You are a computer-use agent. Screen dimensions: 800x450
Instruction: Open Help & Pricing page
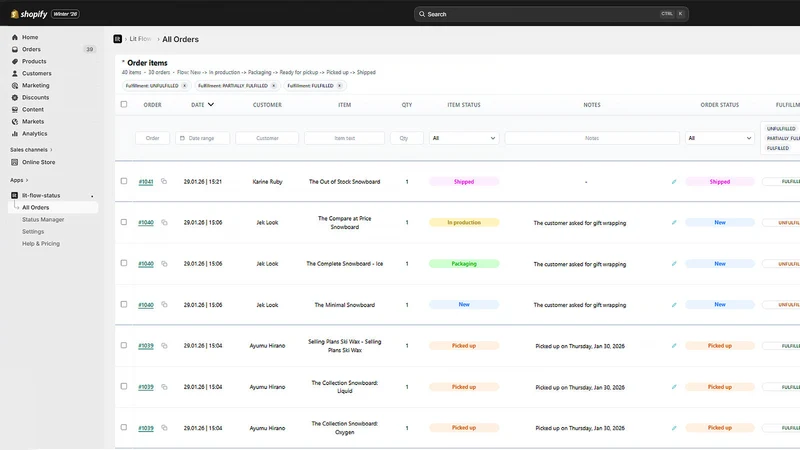click(41, 244)
